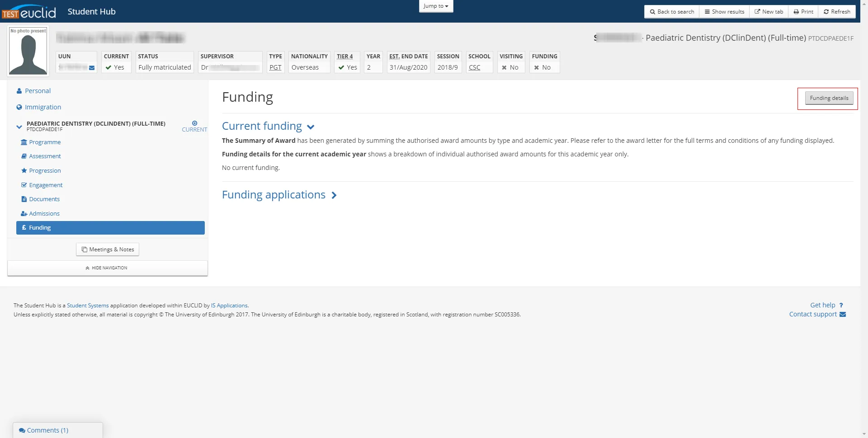This screenshot has height=438, width=868.
Task: Open the Personal section icon in sidebar
Action: tap(19, 90)
